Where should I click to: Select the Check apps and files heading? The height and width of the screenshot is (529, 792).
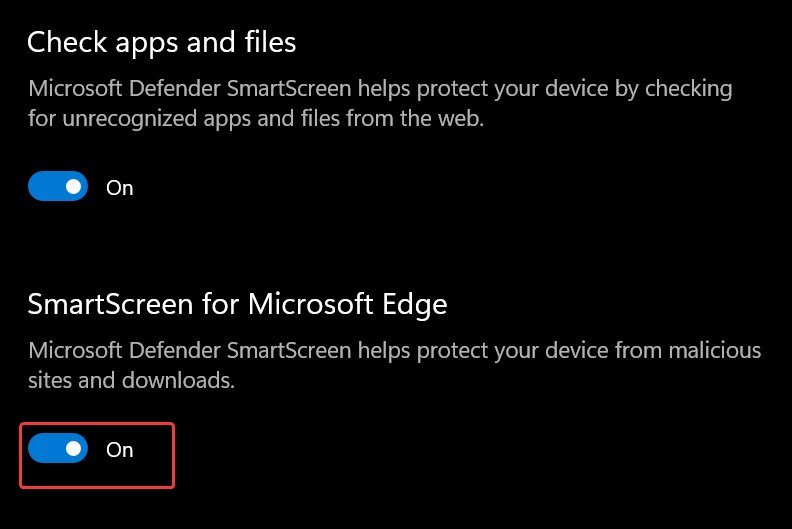pos(161,42)
